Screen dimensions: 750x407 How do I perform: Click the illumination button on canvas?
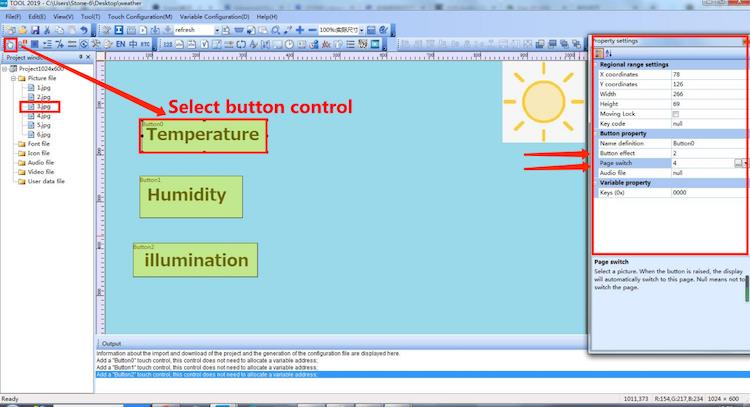pos(196,260)
